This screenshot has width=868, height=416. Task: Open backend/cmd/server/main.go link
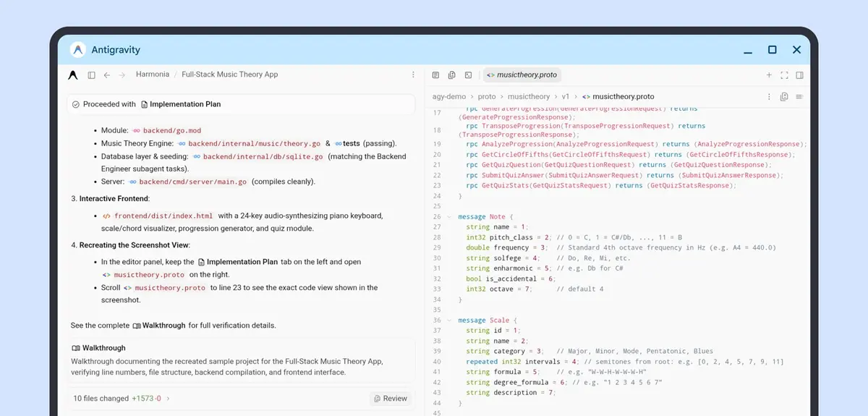coord(193,182)
